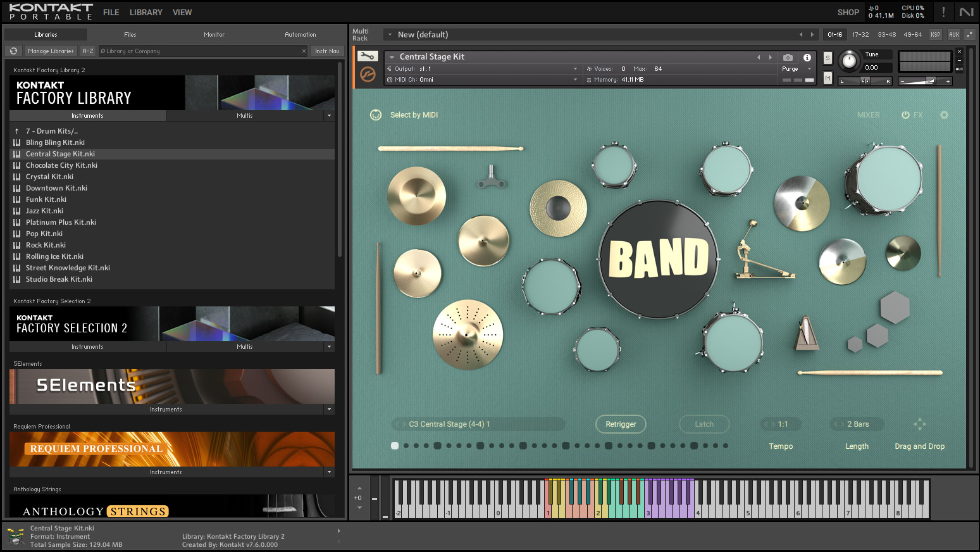Click the BAND bass drum
980x552 pixels.
659,258
